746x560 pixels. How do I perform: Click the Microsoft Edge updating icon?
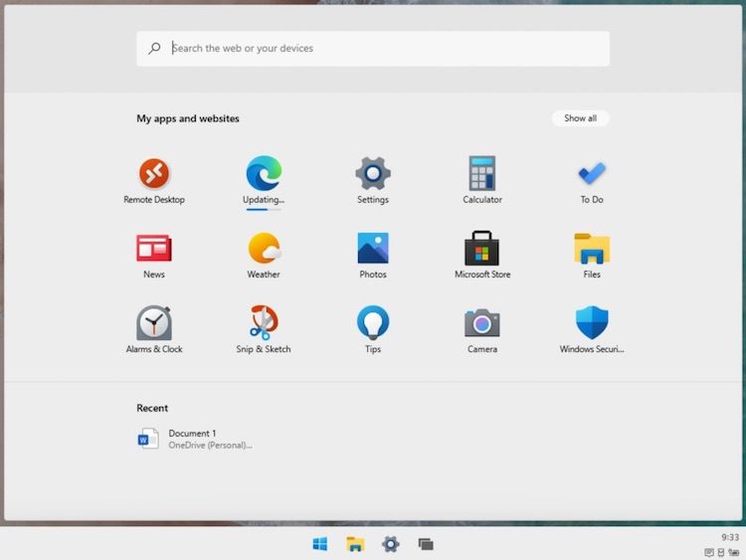tap(264, 174)
